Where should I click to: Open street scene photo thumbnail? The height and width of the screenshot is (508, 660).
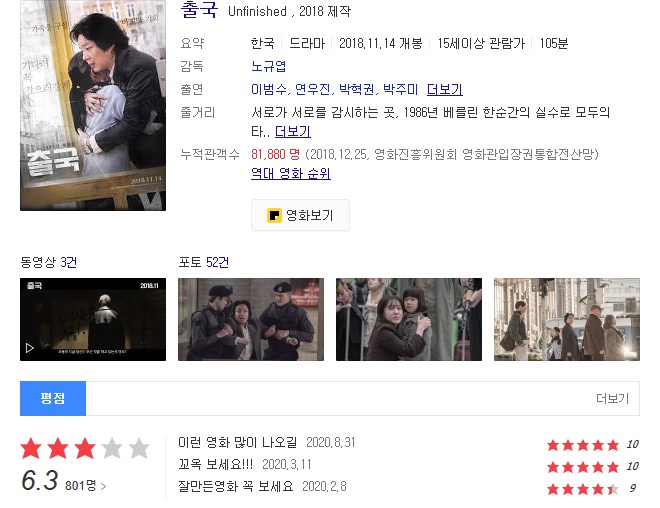(x=567, y=319)
